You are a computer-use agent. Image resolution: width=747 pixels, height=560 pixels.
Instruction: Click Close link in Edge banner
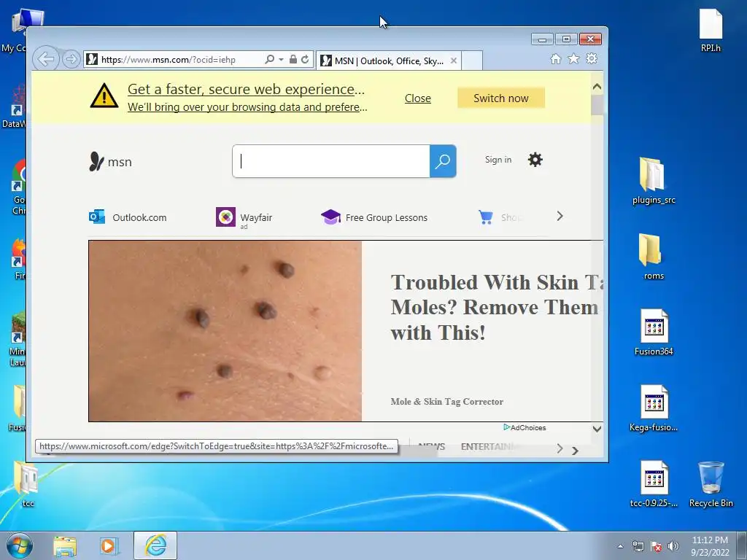[x=418, y=98]
